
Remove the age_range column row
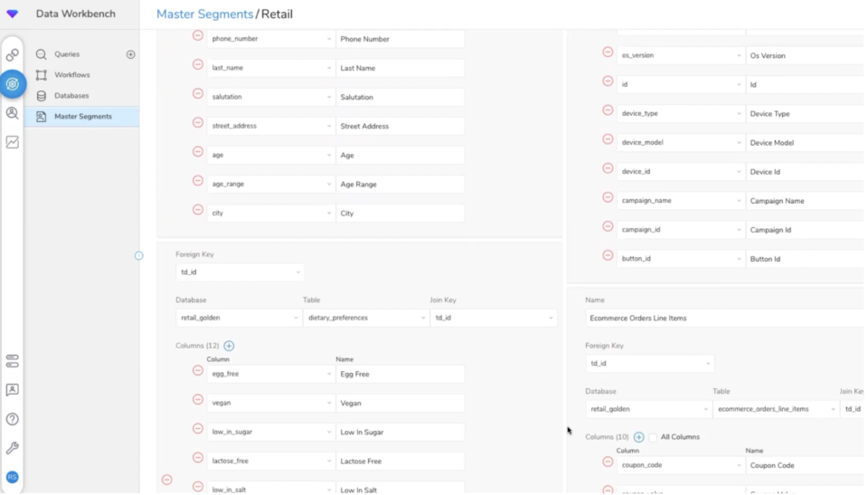[198, 181]
